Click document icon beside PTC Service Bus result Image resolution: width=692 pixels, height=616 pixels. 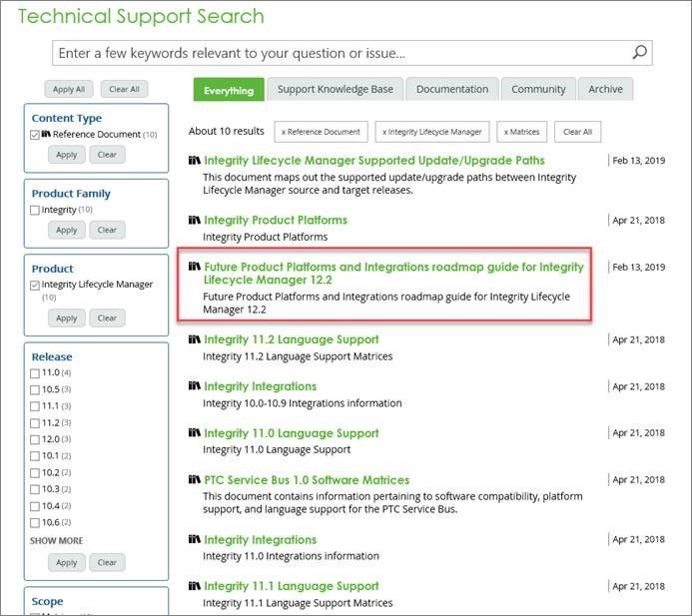click(195, 480)
